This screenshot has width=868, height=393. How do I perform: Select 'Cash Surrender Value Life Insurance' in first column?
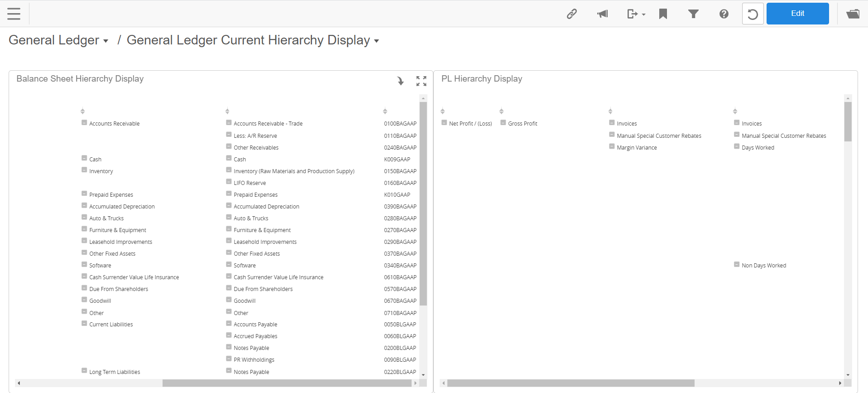[x=134, y=277]
